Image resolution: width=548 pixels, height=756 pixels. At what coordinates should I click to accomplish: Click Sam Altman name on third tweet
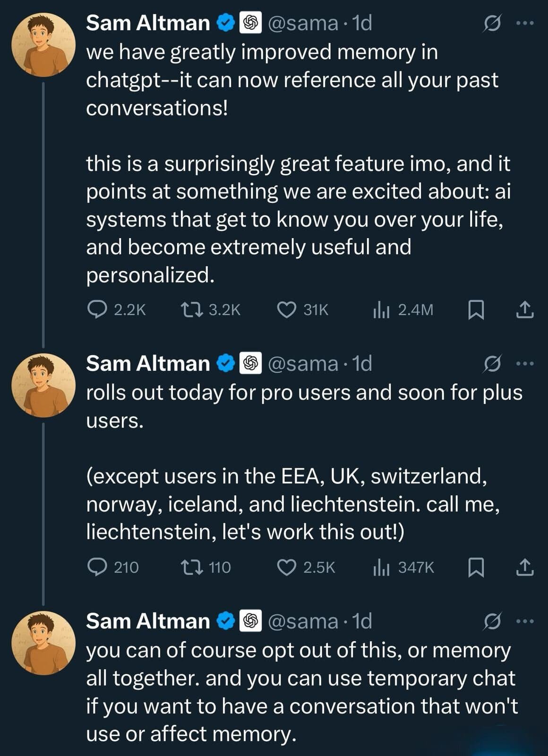(148, 621)
